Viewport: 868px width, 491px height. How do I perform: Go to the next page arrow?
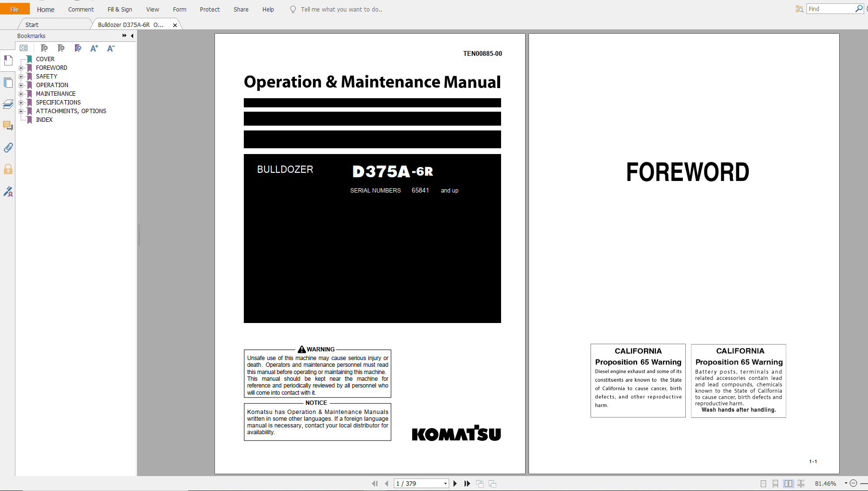(x=455, y=483)
